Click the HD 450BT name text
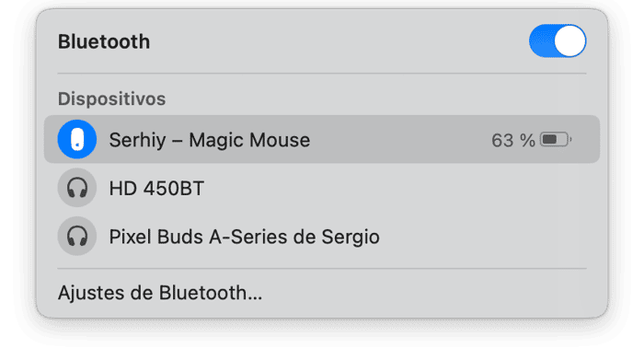This screenshot has width=644, height=360. click(156, 188)
